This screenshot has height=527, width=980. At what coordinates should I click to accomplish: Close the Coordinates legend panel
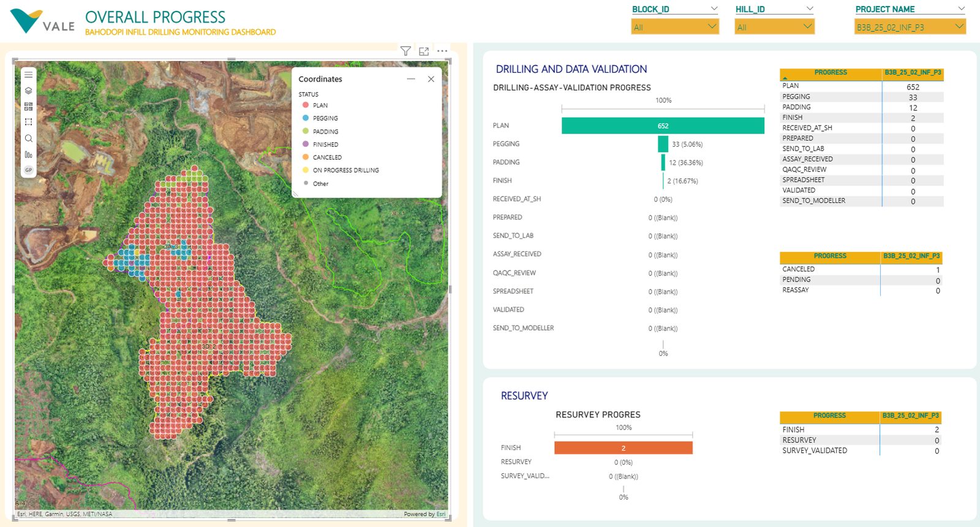431,79
